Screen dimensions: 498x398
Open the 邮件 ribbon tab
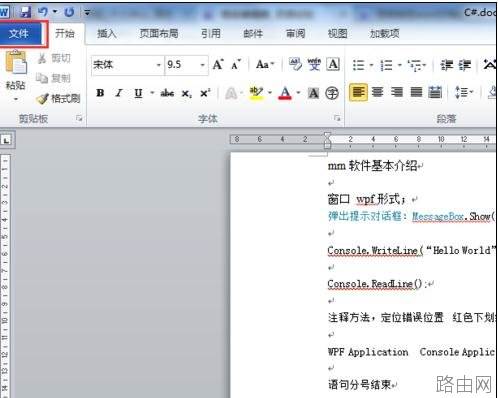click(253, 33)
